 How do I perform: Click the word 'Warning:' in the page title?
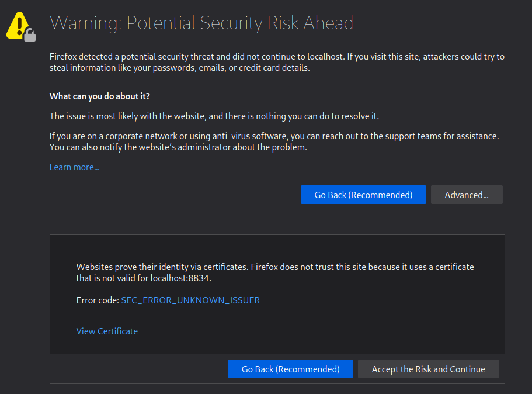(85, 23)
